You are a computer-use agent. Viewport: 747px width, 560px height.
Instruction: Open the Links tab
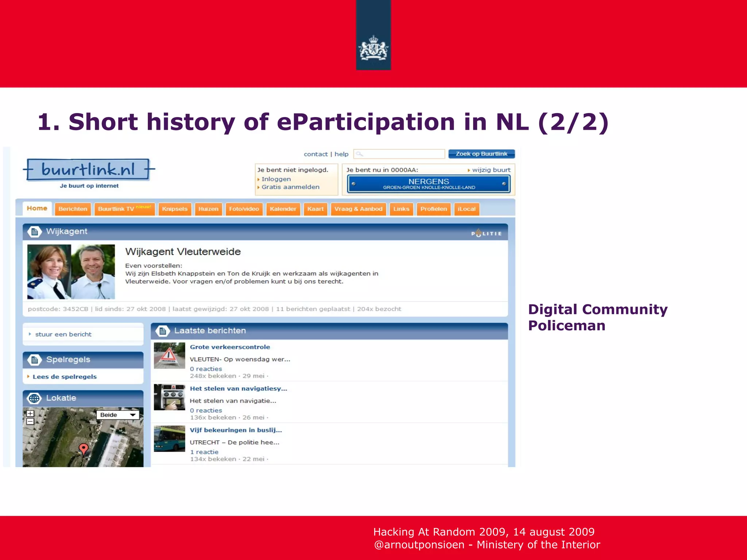tap(401, 209)
